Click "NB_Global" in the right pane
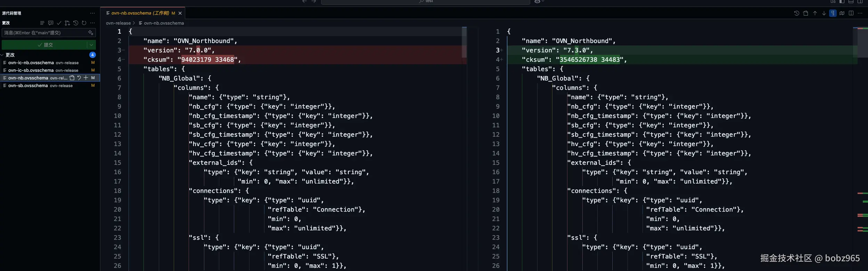 559,78
